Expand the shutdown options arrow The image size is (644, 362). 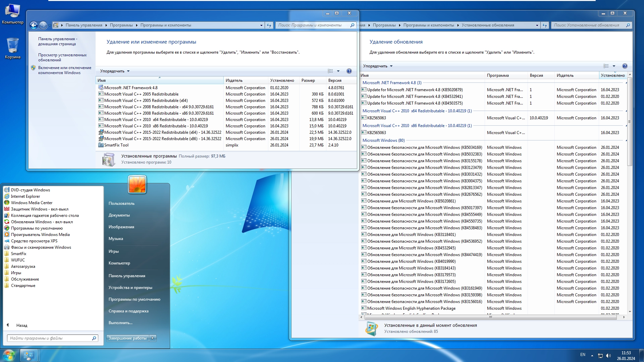(153, 338)
